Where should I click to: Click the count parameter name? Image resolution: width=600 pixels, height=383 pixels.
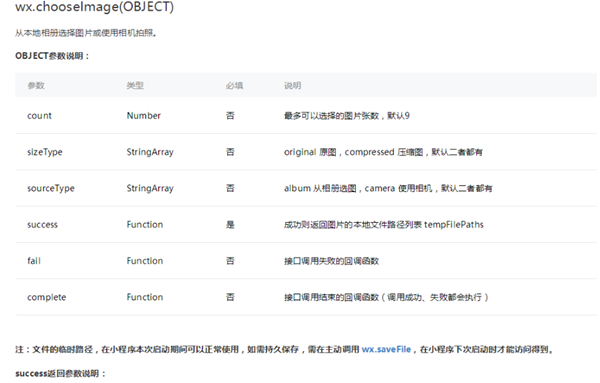39,116
